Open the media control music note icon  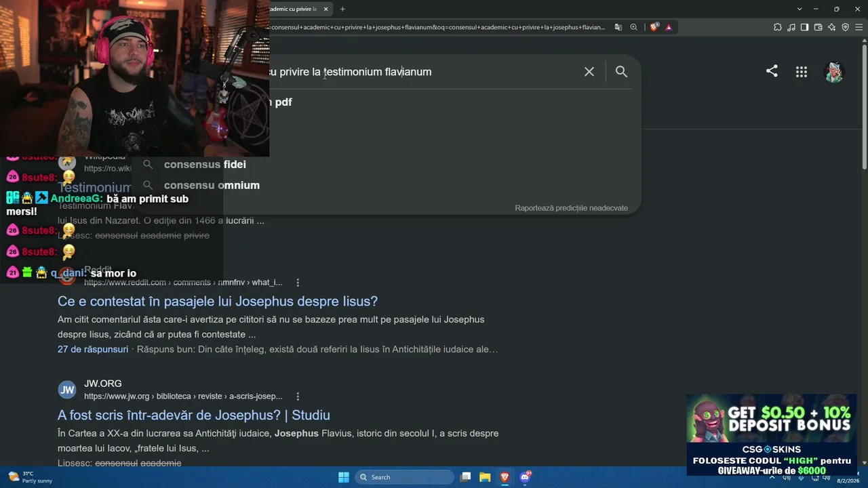pyautogui.click(x=791, y=27)
